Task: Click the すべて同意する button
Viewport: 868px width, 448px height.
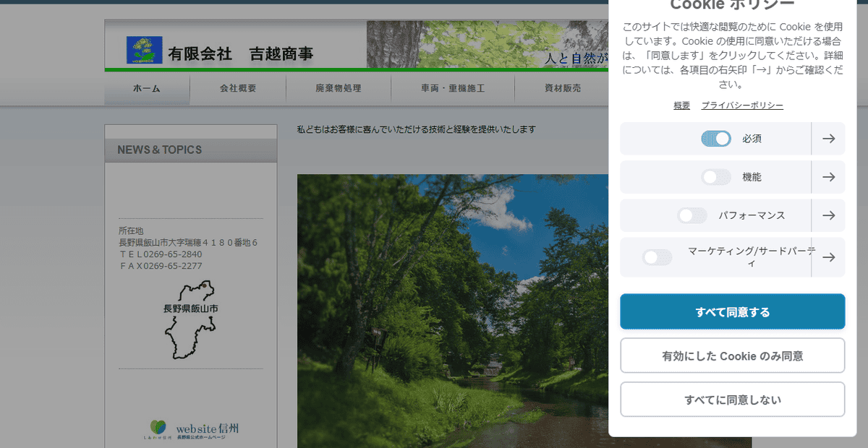Action: click(x=732, y=311)
